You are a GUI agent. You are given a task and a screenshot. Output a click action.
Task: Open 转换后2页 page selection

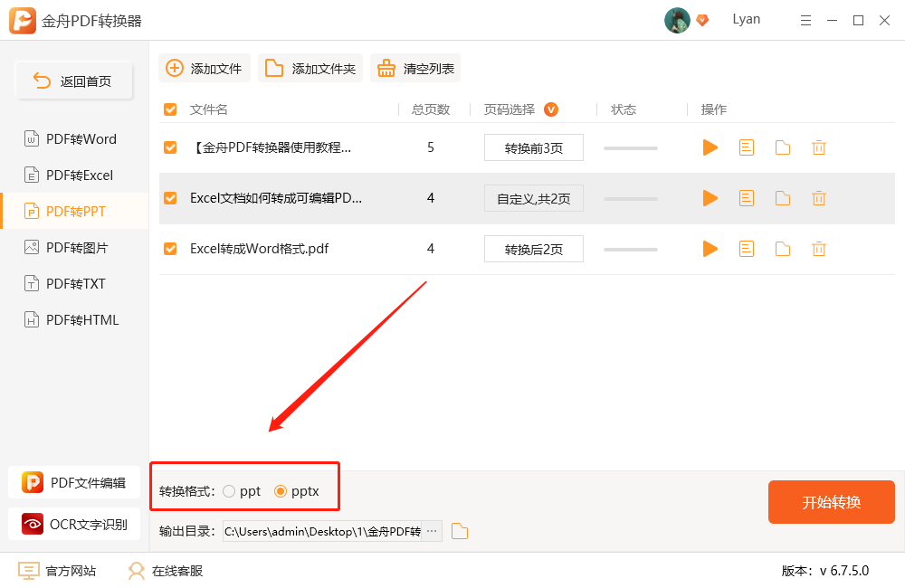(x=534, y=250)
